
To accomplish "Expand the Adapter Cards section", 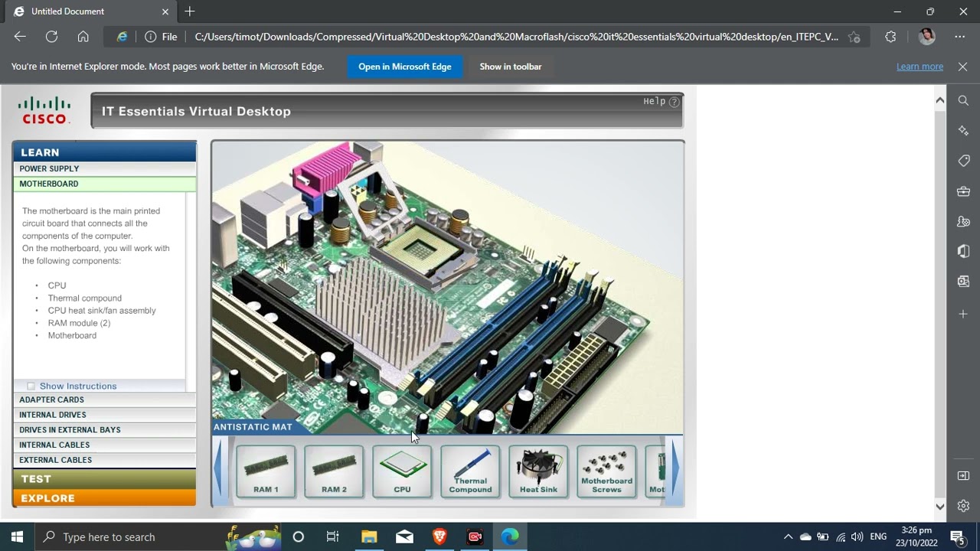I will pyautogui.click(x=104, y=399).
